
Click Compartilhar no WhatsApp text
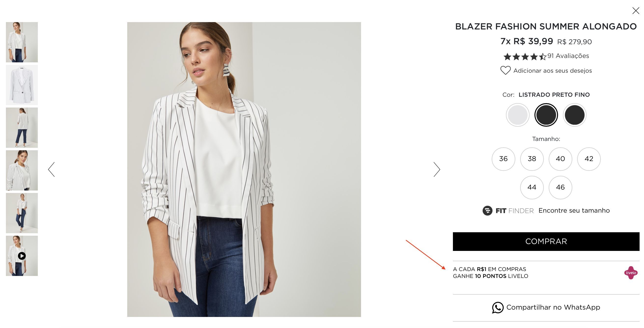coord(553,307)
